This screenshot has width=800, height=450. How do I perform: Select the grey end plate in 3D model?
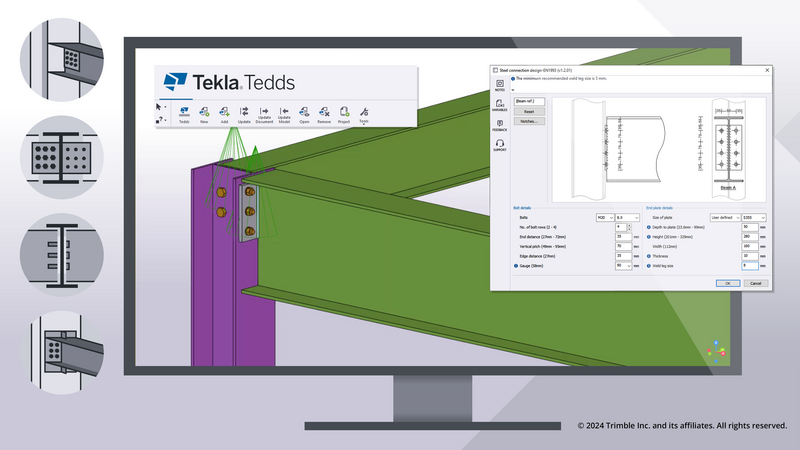(x=249, y=212)
